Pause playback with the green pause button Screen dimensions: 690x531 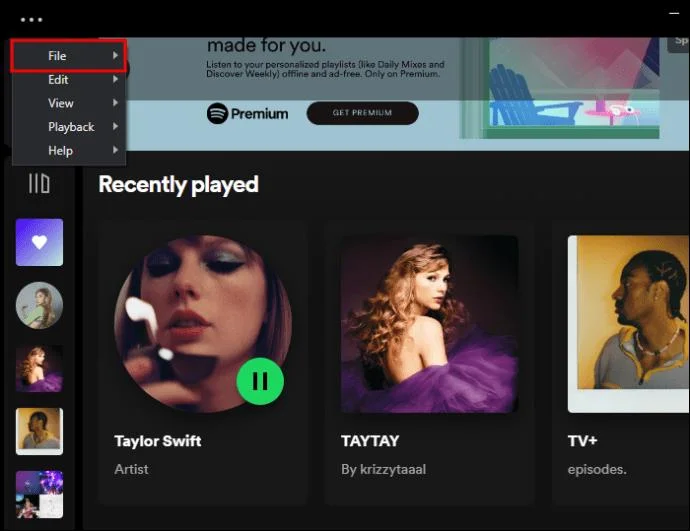[260, 381]
